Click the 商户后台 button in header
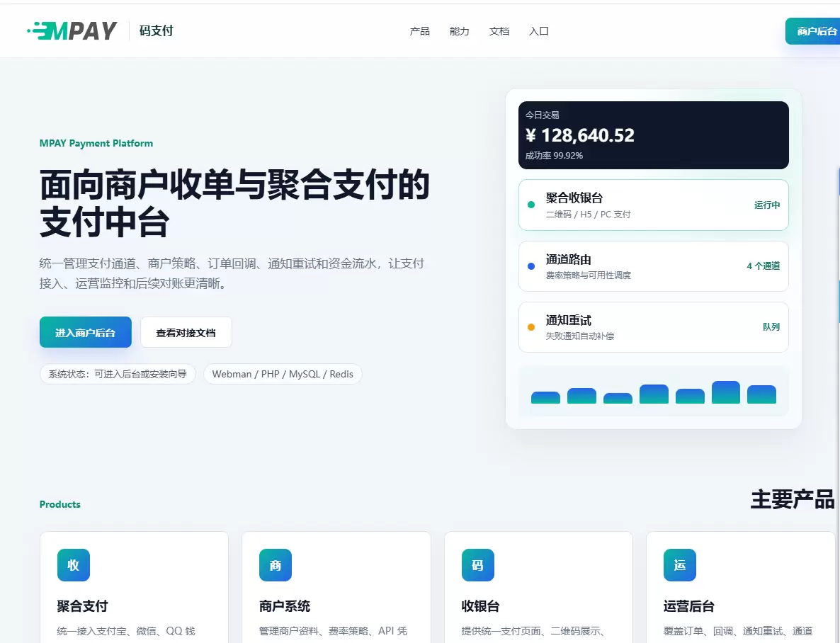 click(812, 31)
